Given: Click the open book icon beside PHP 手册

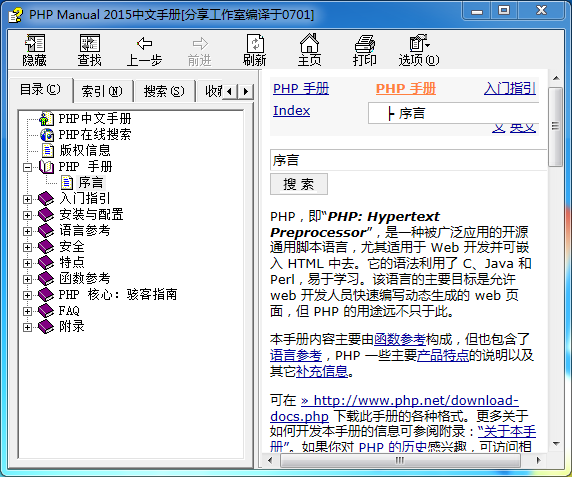Looking at the screenshot, I should 47,167.
